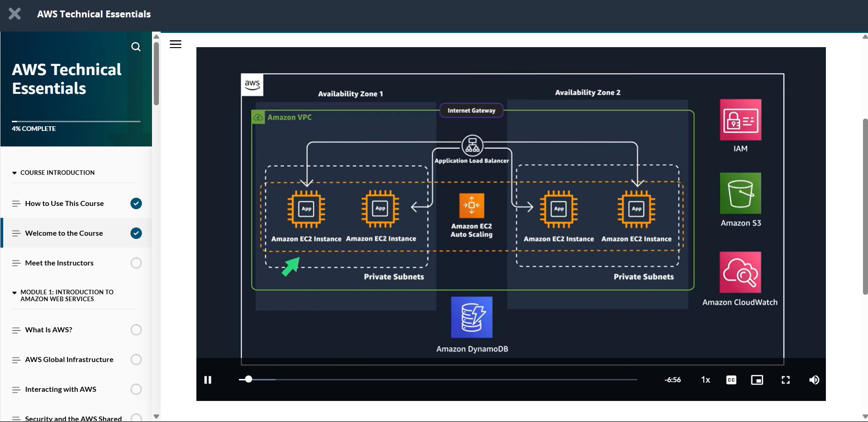The image size is (868, 422).
Task: Toggle completion circle for What Is AWS?
Action: tap(136, 330)
